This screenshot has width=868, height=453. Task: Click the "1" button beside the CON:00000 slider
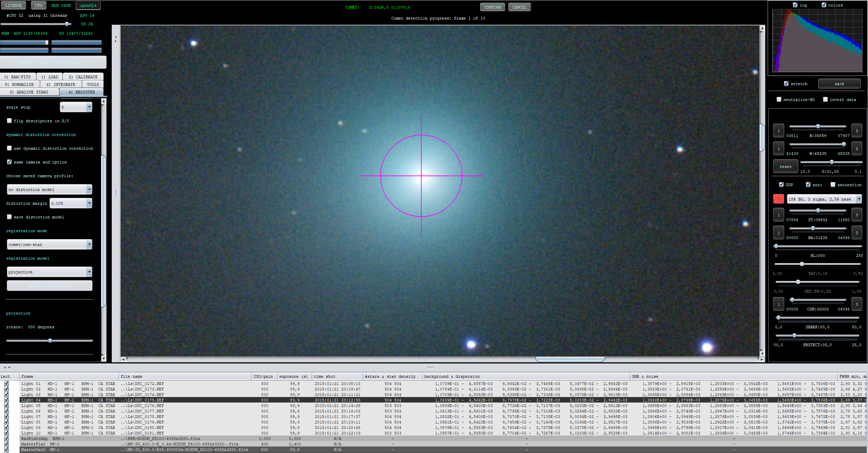click(x=778, y=304)
